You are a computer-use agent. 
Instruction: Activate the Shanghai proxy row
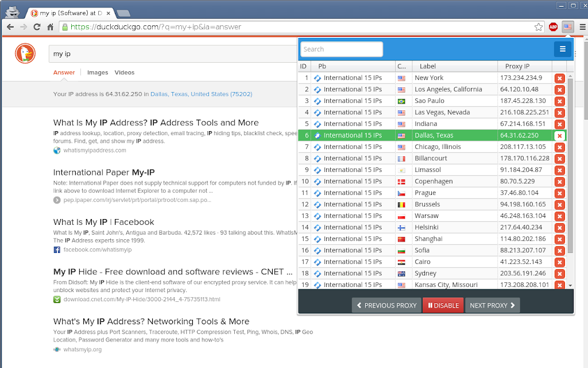[432, 239]
